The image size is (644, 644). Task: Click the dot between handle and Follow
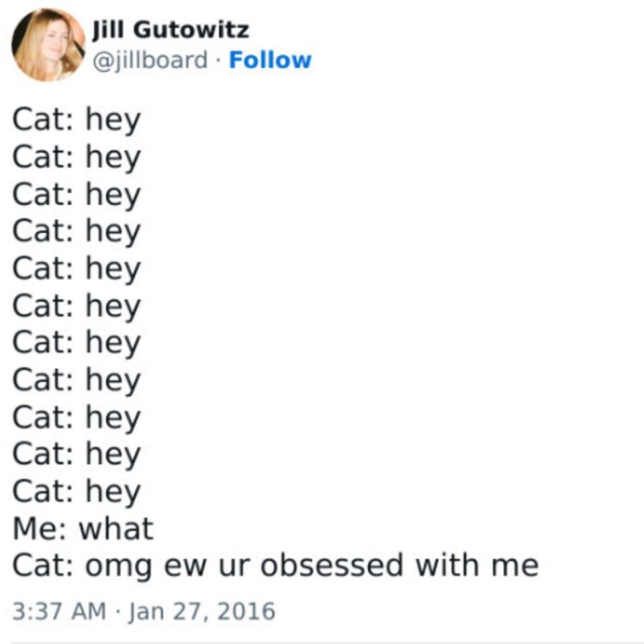pos(218,61)
